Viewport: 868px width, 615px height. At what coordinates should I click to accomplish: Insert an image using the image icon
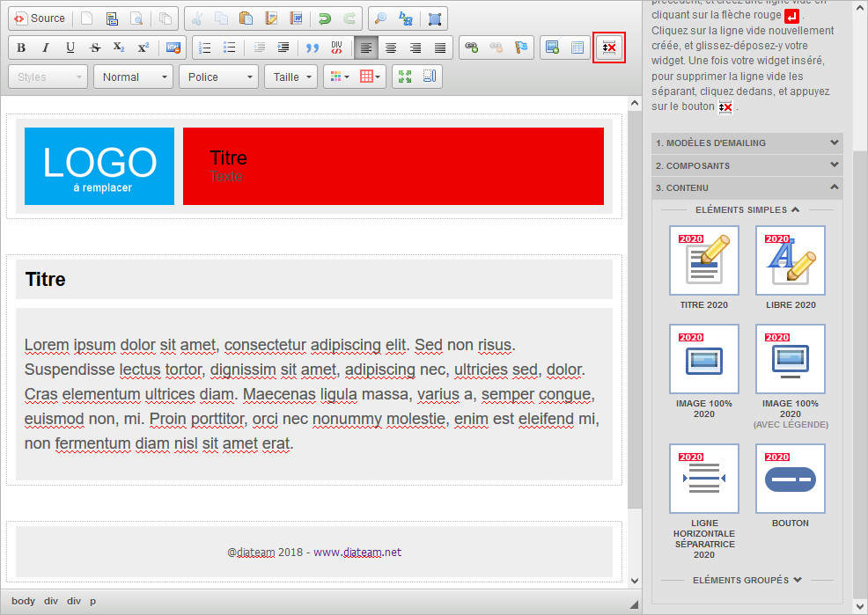(x=551, y=48)
